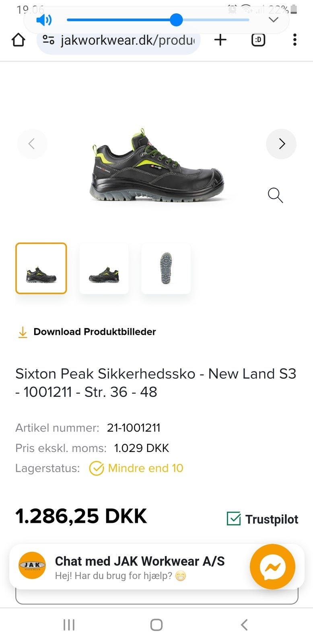Expand the volume panel chevron
This screenshot has width=313, height=644.
click(274, 20)
